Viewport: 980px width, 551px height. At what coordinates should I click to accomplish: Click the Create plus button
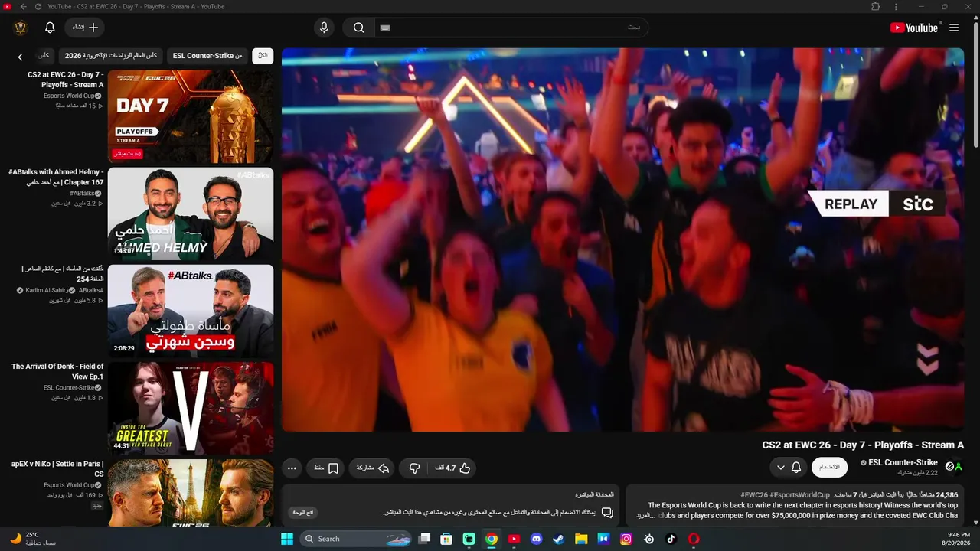[84, 28]
